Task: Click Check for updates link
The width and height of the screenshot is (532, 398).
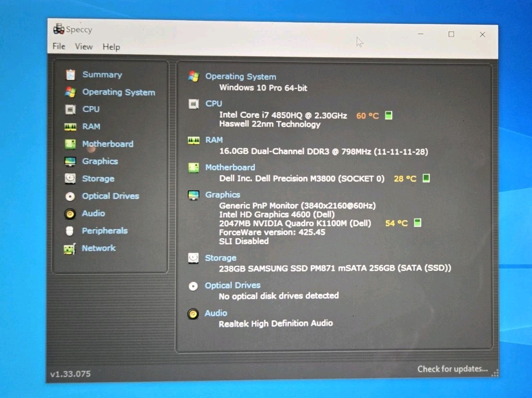Action: click(452, 369)
